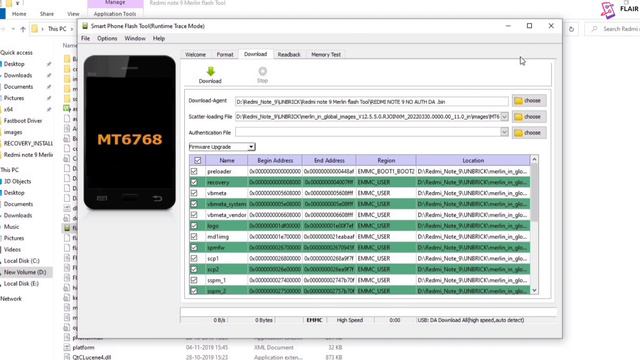Expand the Scatter-loading File path dropdown
The height and width of the screenshot is (360, 640).
(504, 117)
